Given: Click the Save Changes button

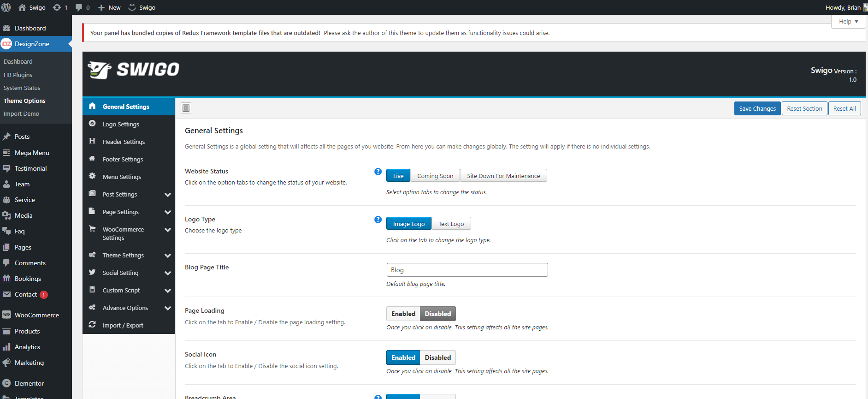Looking at the screenshot, I should (757, 108).
